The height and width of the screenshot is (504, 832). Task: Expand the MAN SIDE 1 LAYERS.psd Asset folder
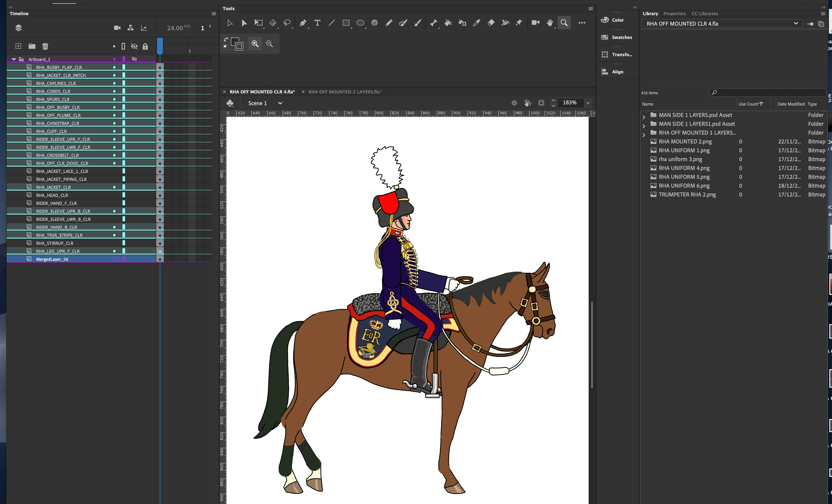pyautogui.click(x=644, y=117)
